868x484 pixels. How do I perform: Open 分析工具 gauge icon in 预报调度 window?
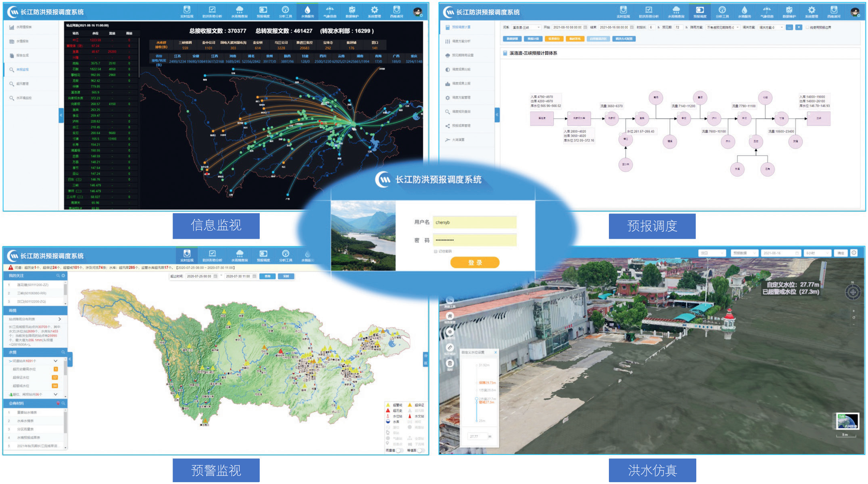coord(722,12)
